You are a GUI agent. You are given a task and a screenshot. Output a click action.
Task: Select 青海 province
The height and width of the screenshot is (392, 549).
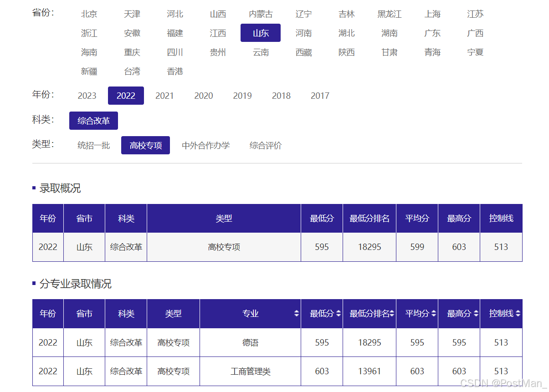tap(432, 52)
